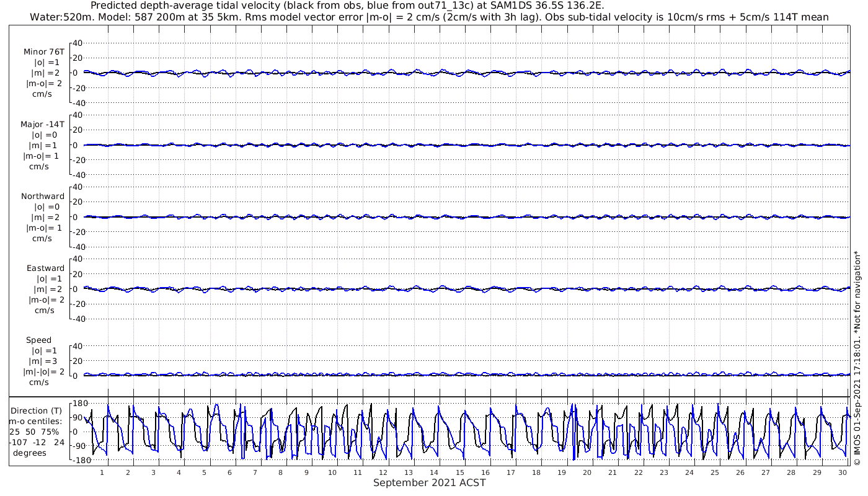Click the '40' tick in the Speed panel

point(78,346)
